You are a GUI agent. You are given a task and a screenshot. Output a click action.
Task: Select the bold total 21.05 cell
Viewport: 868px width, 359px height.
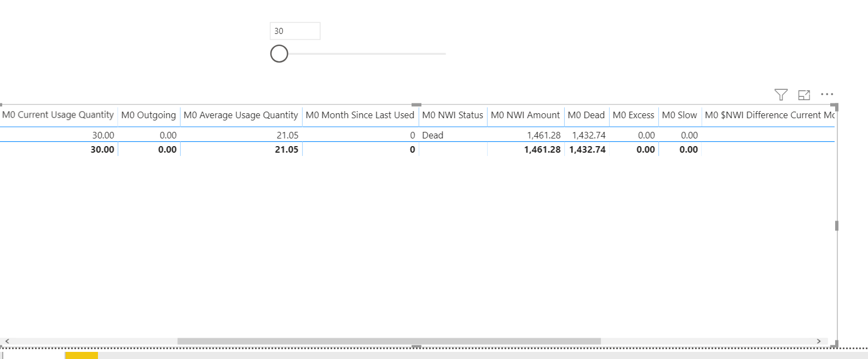287,149
